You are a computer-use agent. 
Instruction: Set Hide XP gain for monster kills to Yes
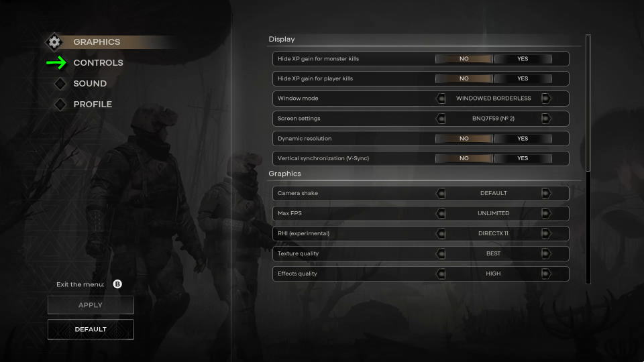(523, 59)
